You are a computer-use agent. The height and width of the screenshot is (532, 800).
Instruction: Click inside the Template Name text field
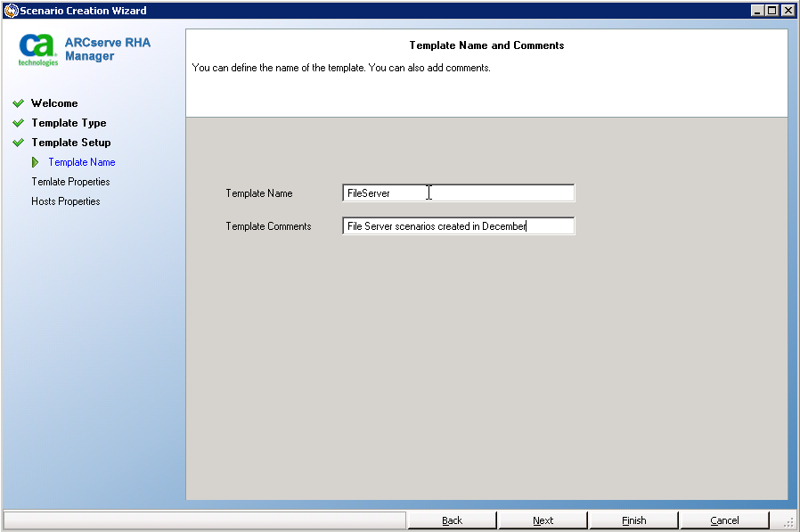(x=458, y=192)
